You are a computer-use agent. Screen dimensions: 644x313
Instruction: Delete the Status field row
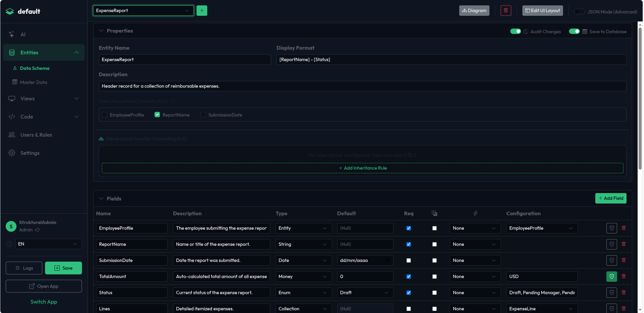[x=624, y=293]
